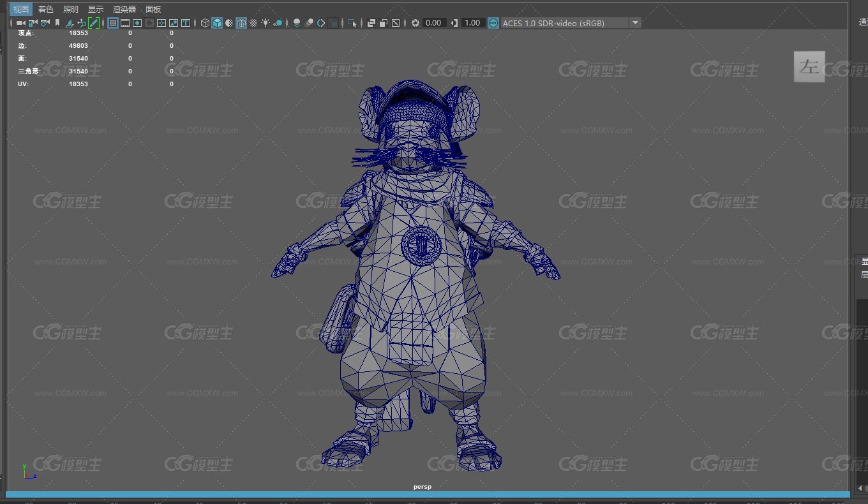
Task: Open the 照明 menu
Action: (71, 9)
